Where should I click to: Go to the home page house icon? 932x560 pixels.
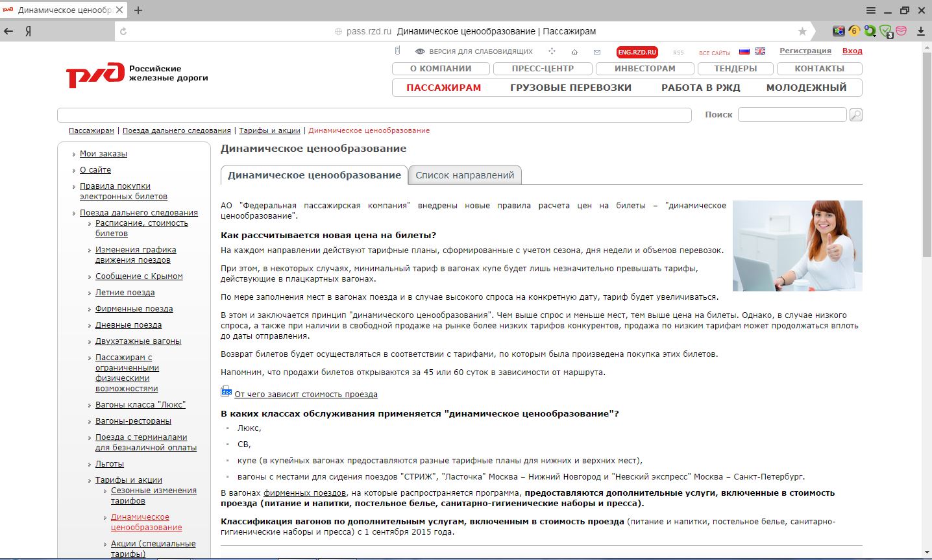574,52
